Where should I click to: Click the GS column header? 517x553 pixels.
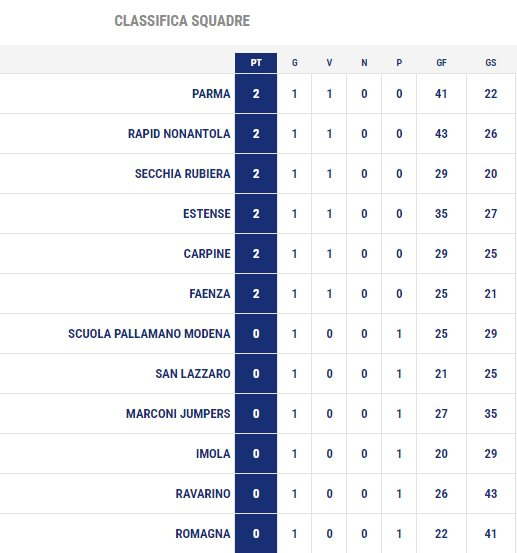click(x=491, y=63)
